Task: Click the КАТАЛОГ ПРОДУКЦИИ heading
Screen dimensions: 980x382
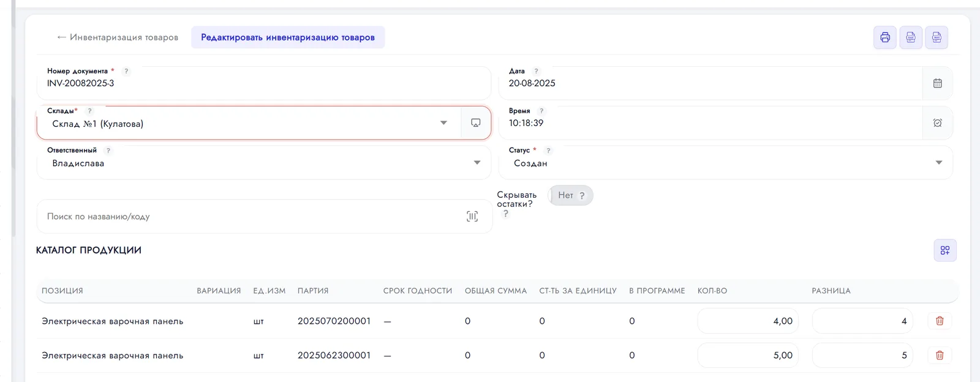Action: 89,250
